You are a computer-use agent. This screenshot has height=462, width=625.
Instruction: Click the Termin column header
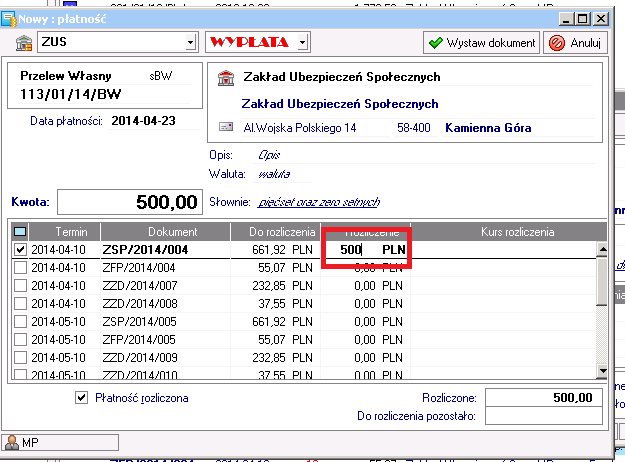coord(65,232)
